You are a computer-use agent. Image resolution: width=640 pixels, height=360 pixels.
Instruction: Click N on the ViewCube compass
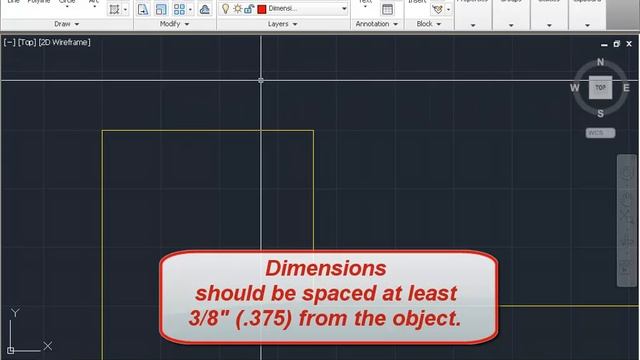(600, 62)
